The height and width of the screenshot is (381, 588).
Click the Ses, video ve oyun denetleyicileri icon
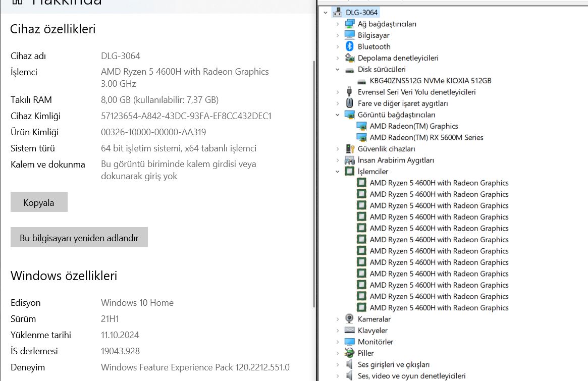349,375
